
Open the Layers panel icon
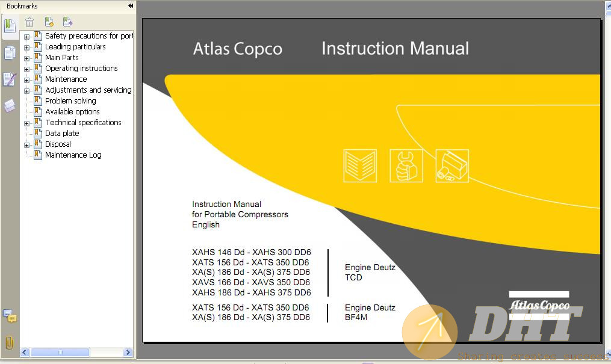click(x=10, y=105)
